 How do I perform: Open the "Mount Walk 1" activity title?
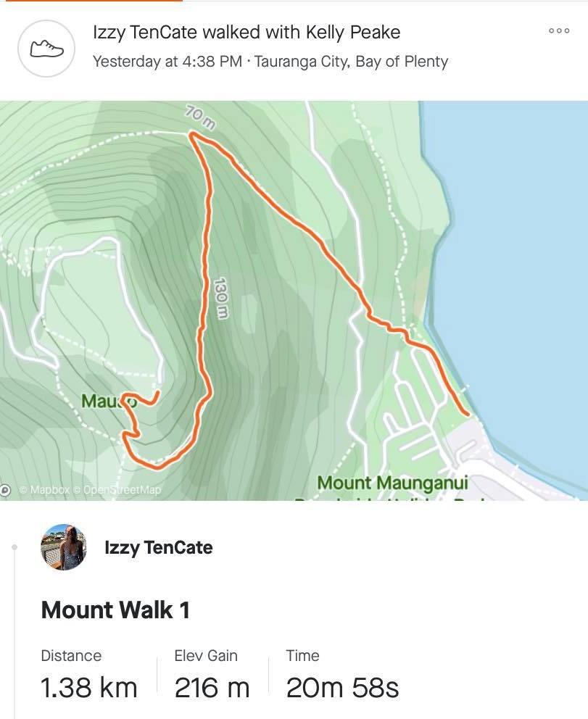[x=115, y=610]
